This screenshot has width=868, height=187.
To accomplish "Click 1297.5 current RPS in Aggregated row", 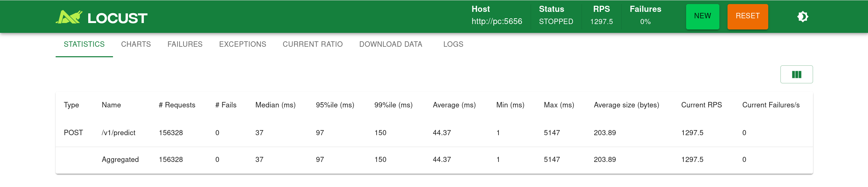I will [x=692, y=160].
